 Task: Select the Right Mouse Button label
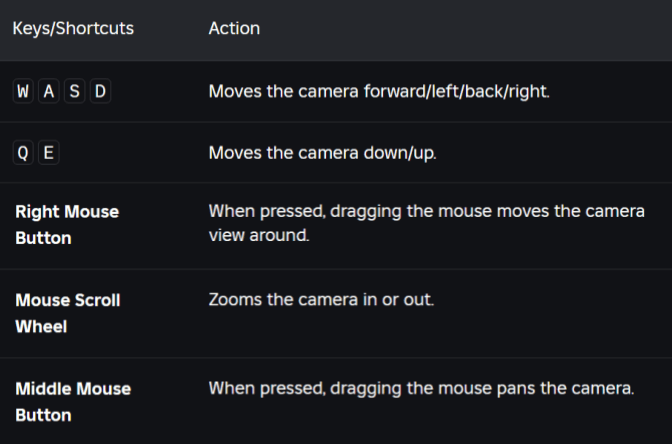[67, 225]
